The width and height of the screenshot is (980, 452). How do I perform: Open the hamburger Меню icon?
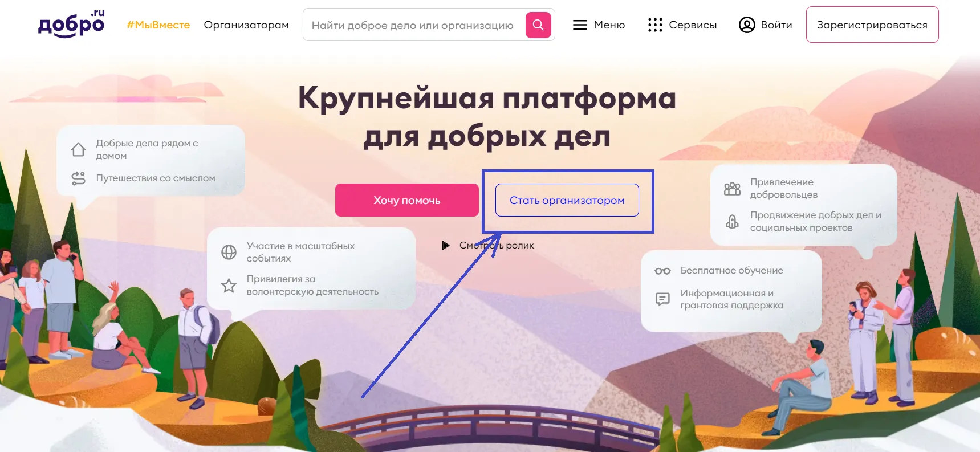pyautogui.click(x=580, y=25)
